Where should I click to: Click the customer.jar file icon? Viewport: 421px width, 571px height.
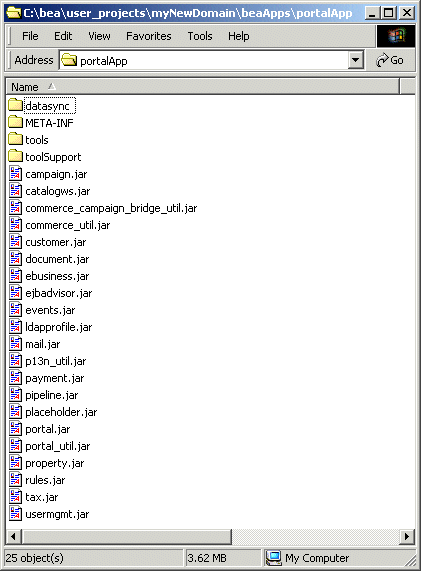15,242
